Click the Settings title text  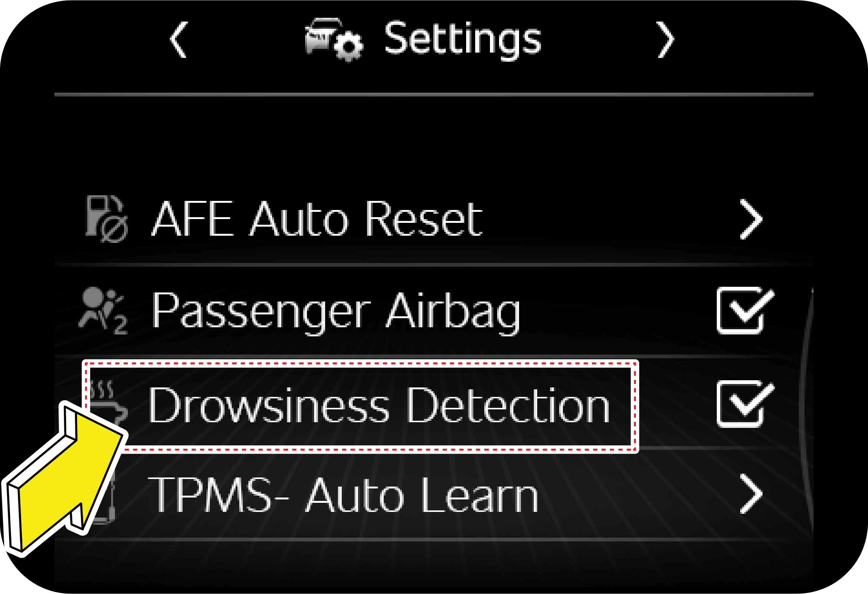click(x=463, y=39)
